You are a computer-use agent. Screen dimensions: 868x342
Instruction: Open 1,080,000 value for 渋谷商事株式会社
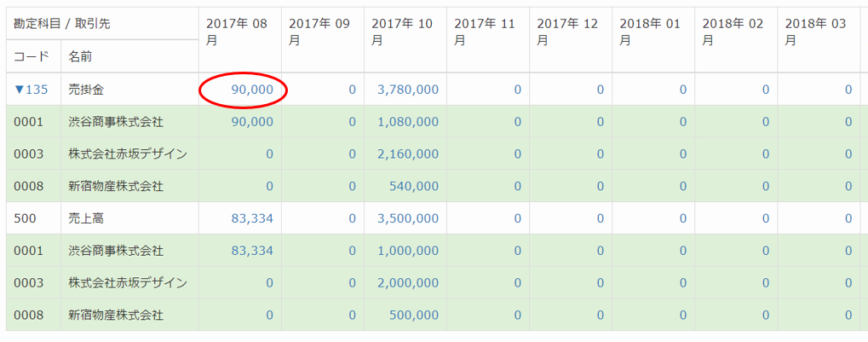tap(408, 122)
